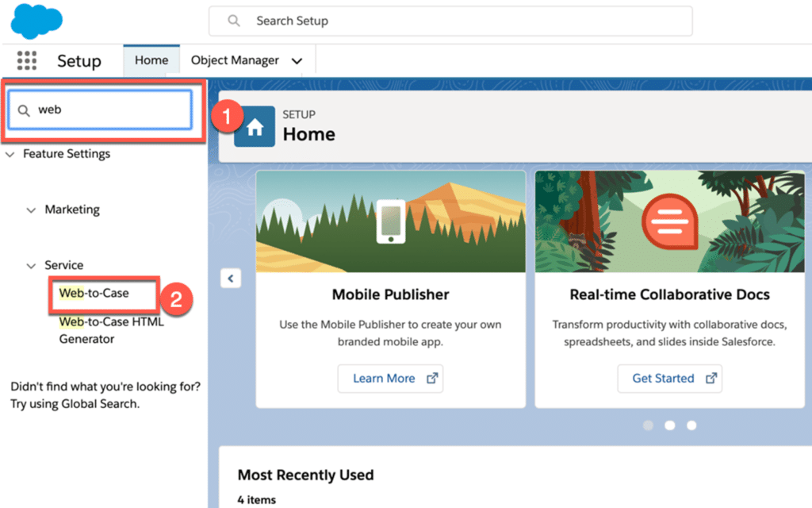Collapse the Feature Settings section
Image resolution: width=812 pixels, height=508 pixels.
pos(10,154)
